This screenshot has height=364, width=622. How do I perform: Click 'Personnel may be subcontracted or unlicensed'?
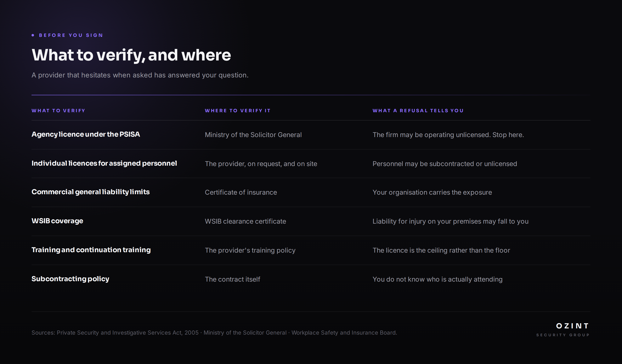pyautogui.click(x=445, y=164)
